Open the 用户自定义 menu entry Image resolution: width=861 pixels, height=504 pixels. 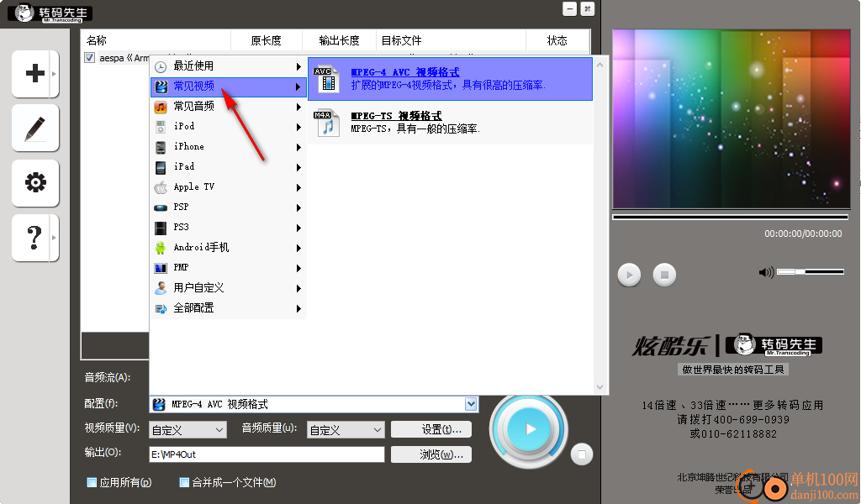click(x=228, y=288)
